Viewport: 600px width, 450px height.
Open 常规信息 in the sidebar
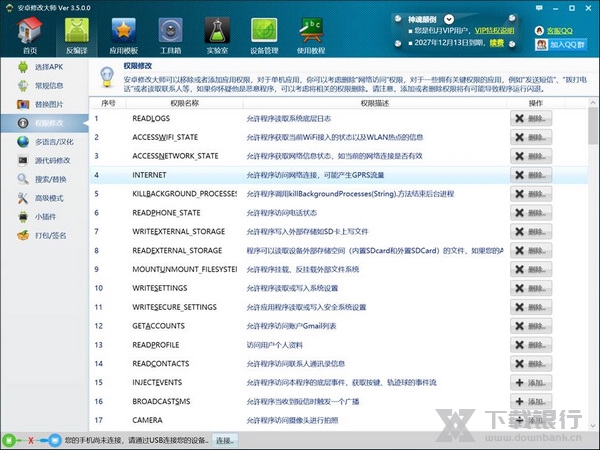[44, 86]
